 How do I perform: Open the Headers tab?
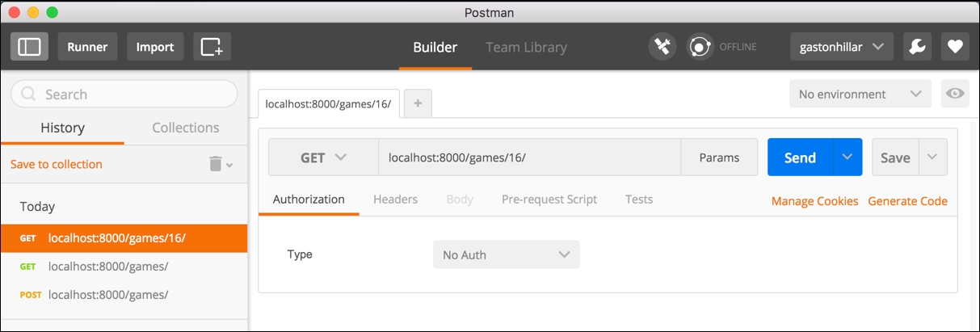click(395, 199)
